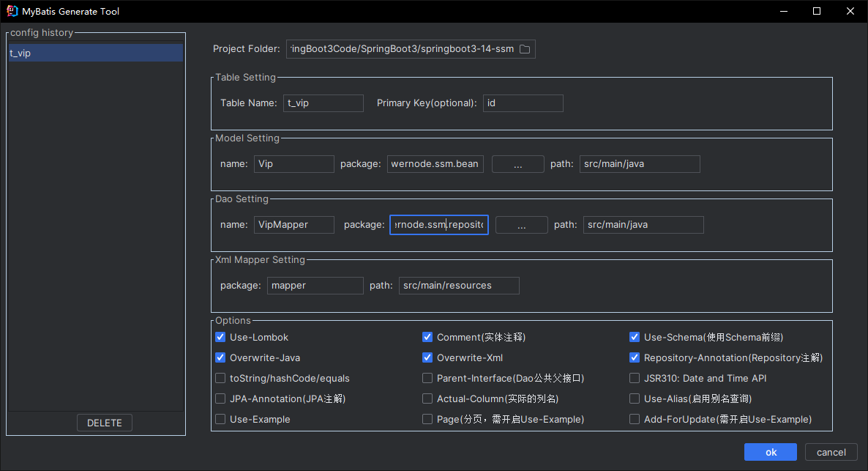This screenshot has width=868, height=471.
Task: Turn off the Use-Schema option
Action: 635,338
